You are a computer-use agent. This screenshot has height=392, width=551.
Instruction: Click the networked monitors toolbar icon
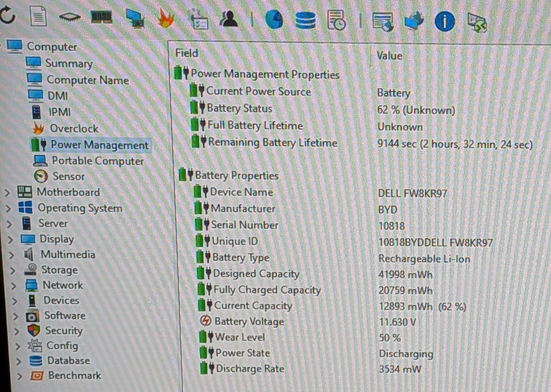(135, 18)
